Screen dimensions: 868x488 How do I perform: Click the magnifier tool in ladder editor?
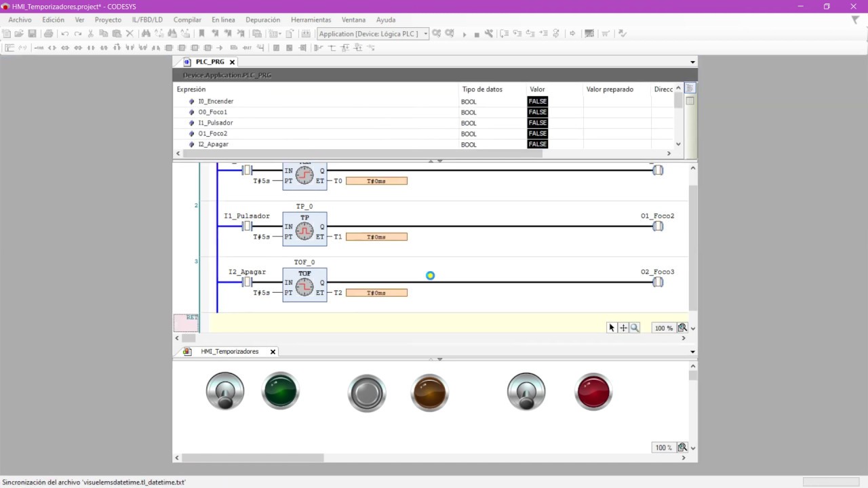(x=635, y=327)
